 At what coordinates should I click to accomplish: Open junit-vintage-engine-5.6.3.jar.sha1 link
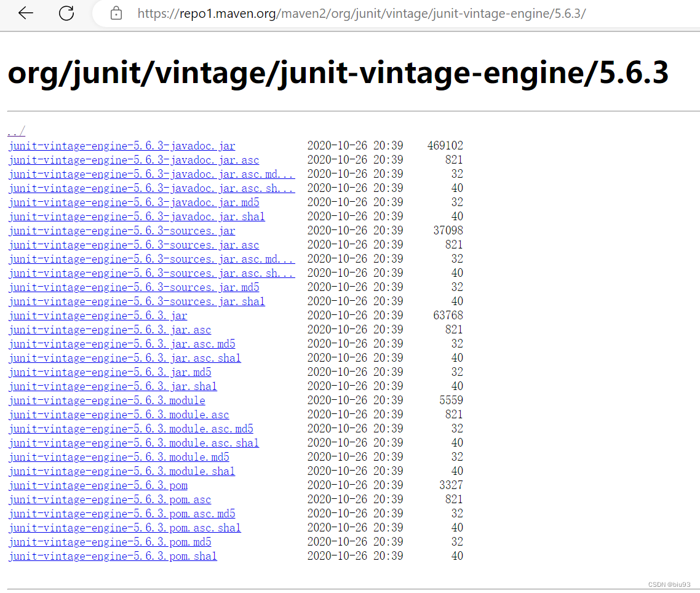pyautogui.click(x=112, y=386)
